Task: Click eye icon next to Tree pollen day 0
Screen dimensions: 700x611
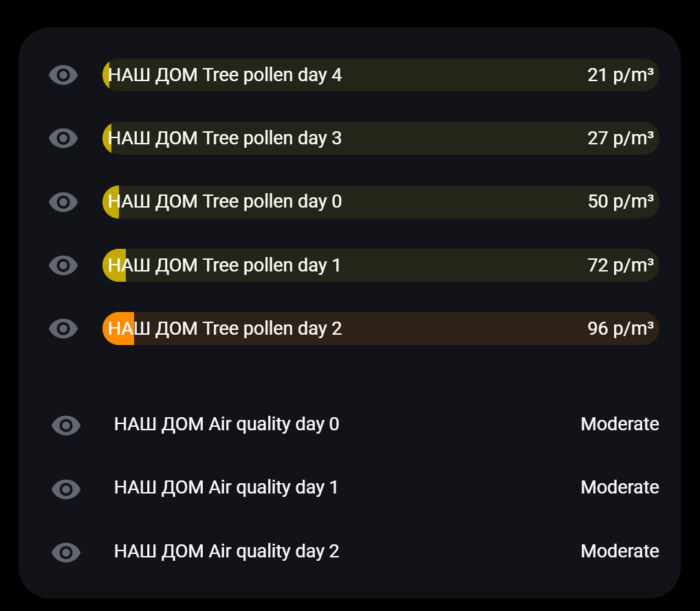Action: click(63, 202)
